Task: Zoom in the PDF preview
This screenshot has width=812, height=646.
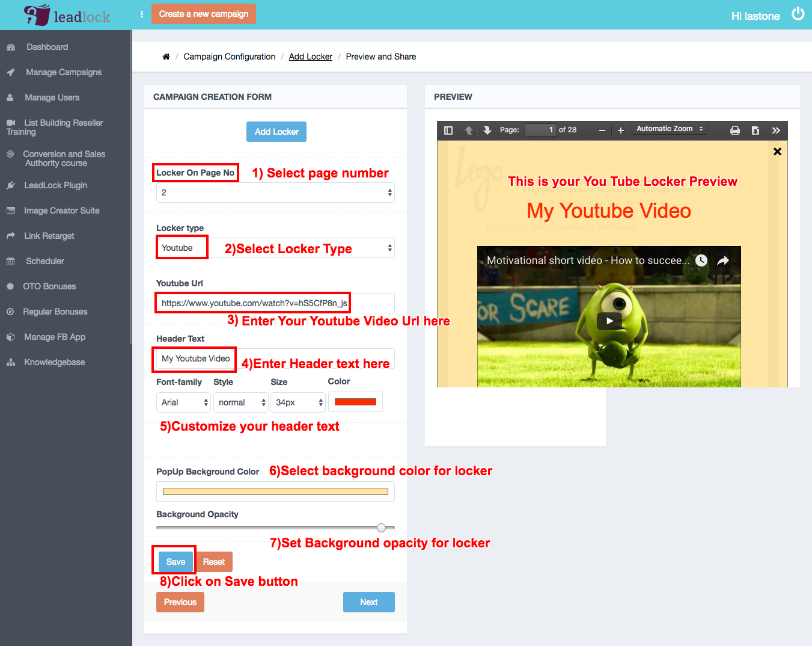Action: (621, 130)
